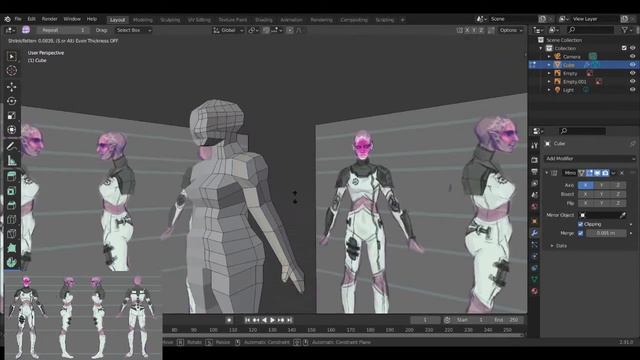Select the Knife tool
640x360 pixels.
[x=11, y=234]
